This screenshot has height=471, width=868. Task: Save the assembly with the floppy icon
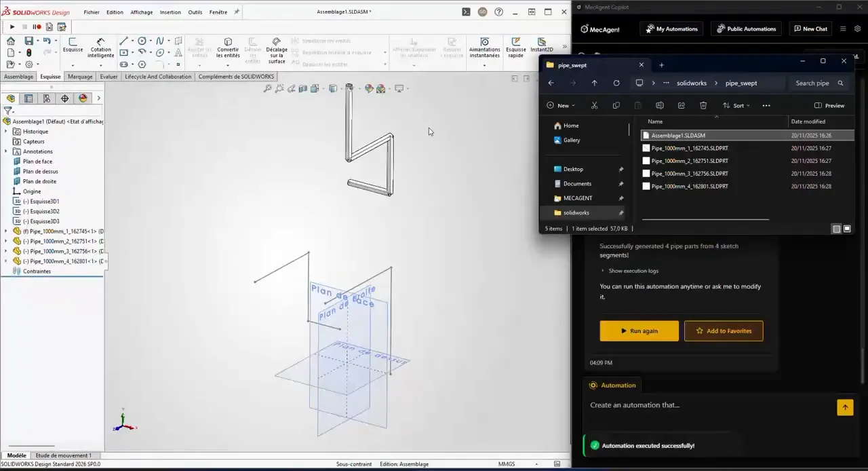point(28,41)
